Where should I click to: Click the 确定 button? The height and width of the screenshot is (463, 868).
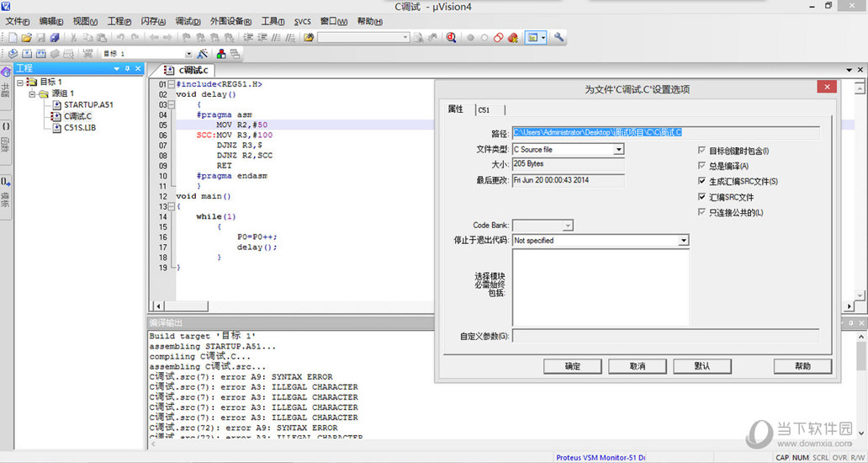coord(572,366)
